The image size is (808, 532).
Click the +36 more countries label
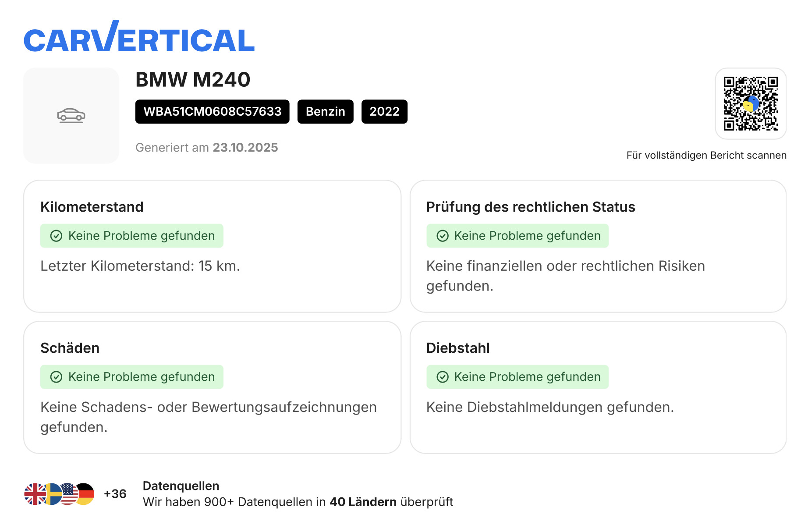click(x=115, y=494)
